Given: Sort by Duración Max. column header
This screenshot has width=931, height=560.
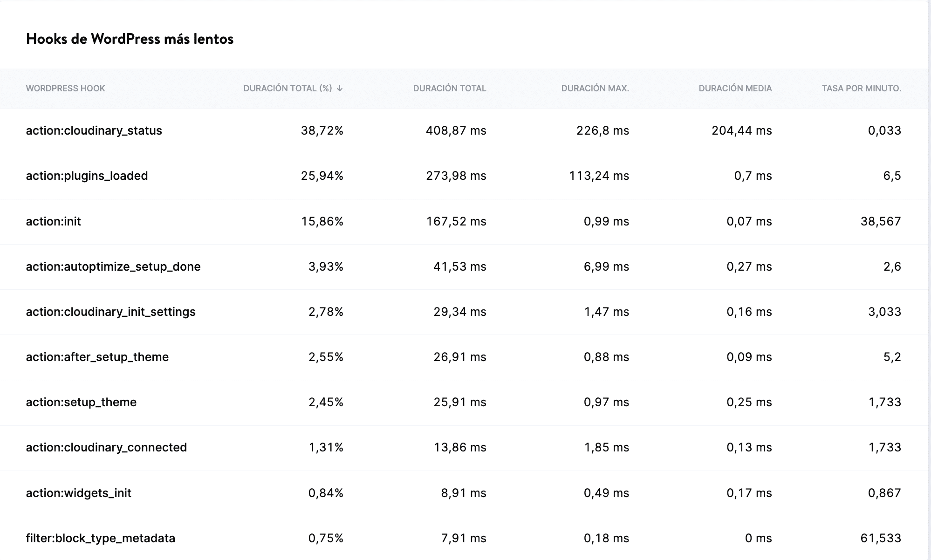Looking at the screenshot, I should (x=595, y=89).
